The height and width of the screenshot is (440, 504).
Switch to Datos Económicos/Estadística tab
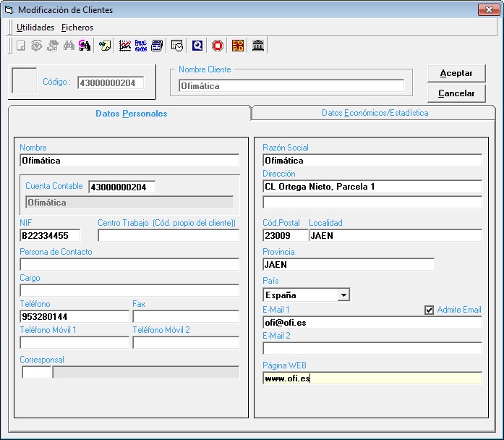click(x=375, y=113)
